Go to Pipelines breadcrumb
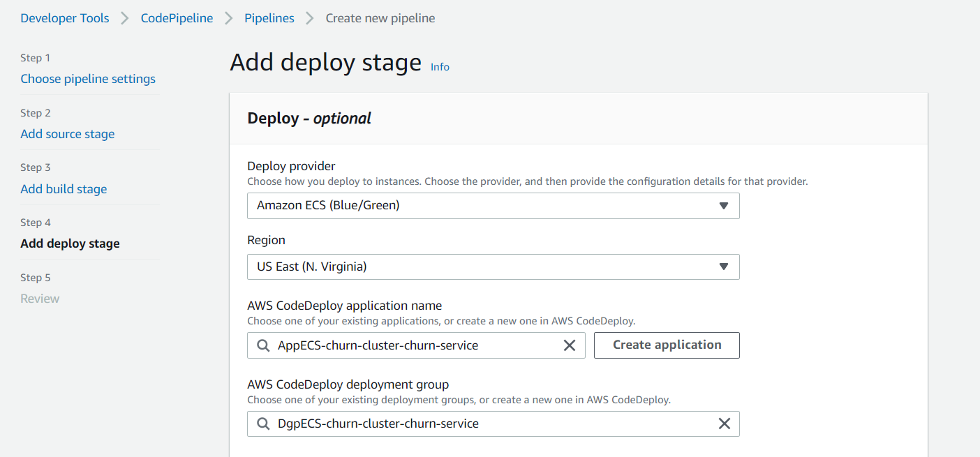980x457 pixels. pos(269,18)
